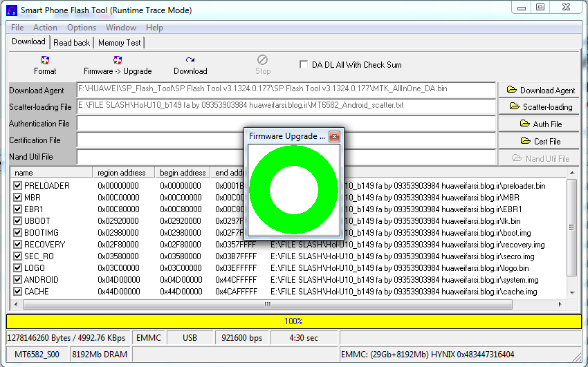Click the 8192Mb DRAM status cell

(x=100, y=355)
